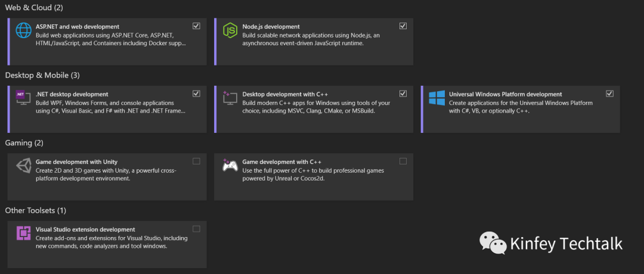Select Visual Studio extension development title
This screenshot has height=274, width=644.
(85, 230)
